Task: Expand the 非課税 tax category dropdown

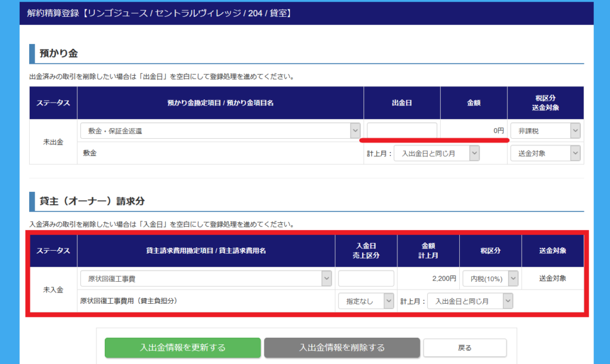Action: tap(544, 130)
